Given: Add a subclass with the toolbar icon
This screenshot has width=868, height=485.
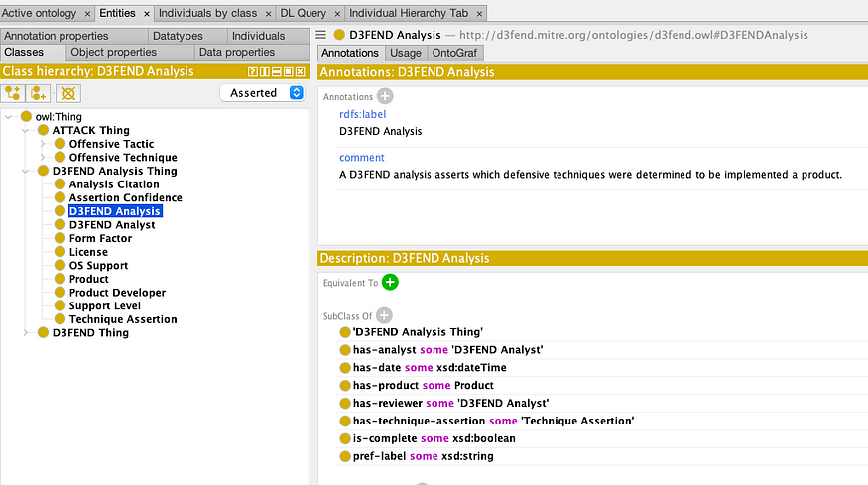Looking at the screenshot, I should click(x=13, y=93).
